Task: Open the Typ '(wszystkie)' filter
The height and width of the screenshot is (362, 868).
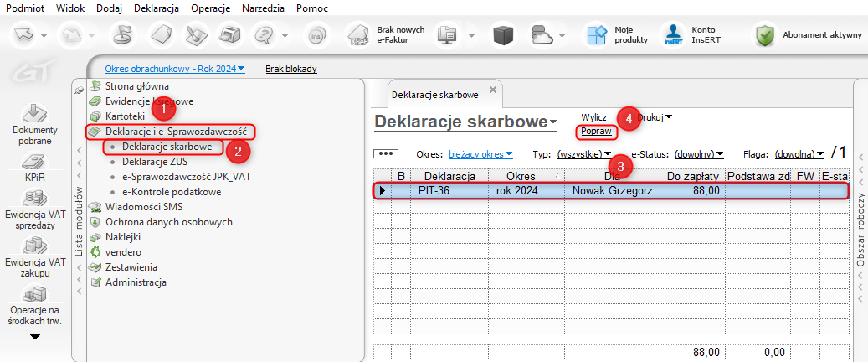Action: [583, 154]
